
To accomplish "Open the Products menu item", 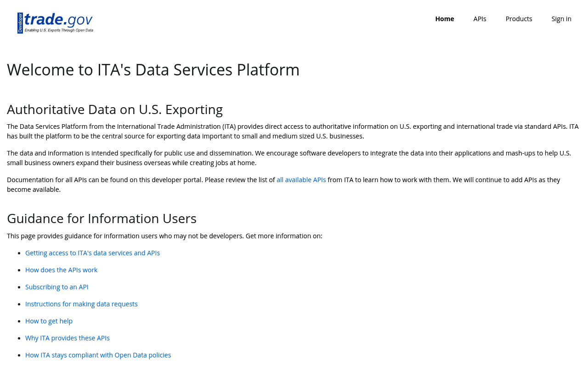I will [519, 19].
